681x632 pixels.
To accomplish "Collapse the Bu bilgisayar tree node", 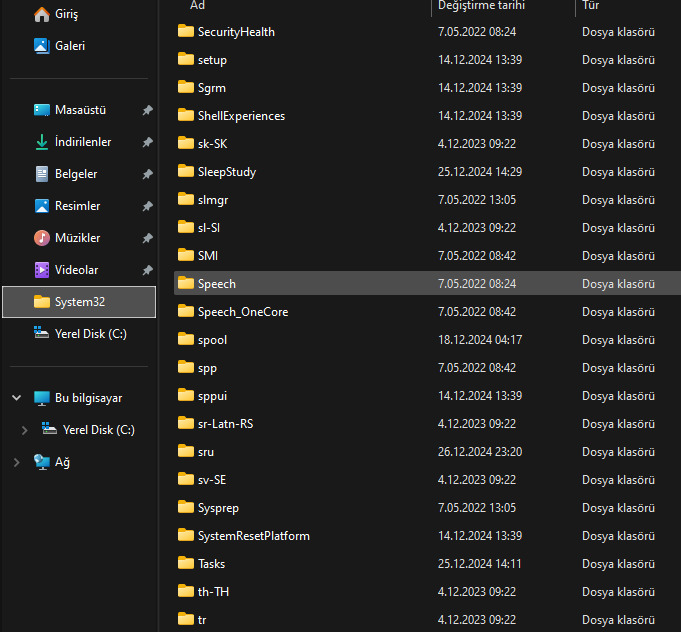I will (17, 398).
